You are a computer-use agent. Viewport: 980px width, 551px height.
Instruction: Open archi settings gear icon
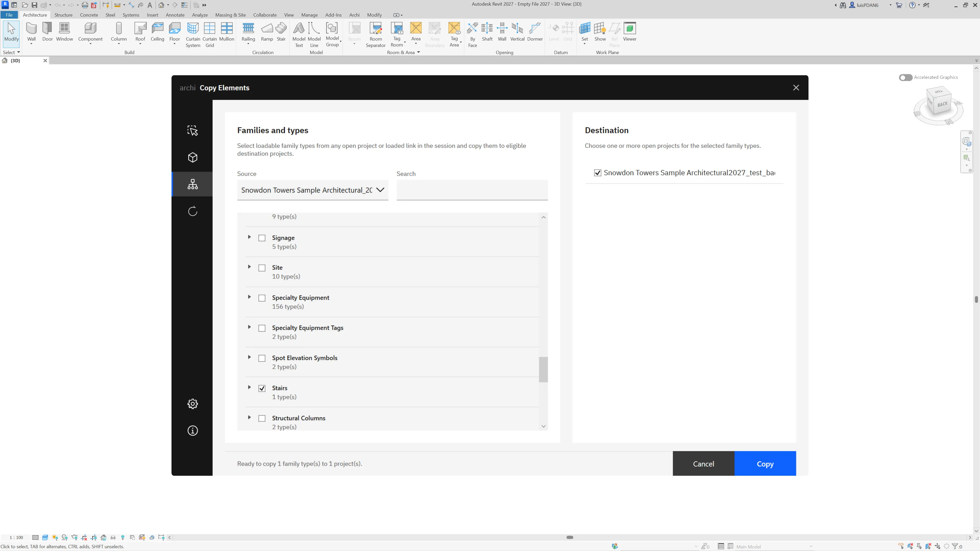tap(192, 404)
